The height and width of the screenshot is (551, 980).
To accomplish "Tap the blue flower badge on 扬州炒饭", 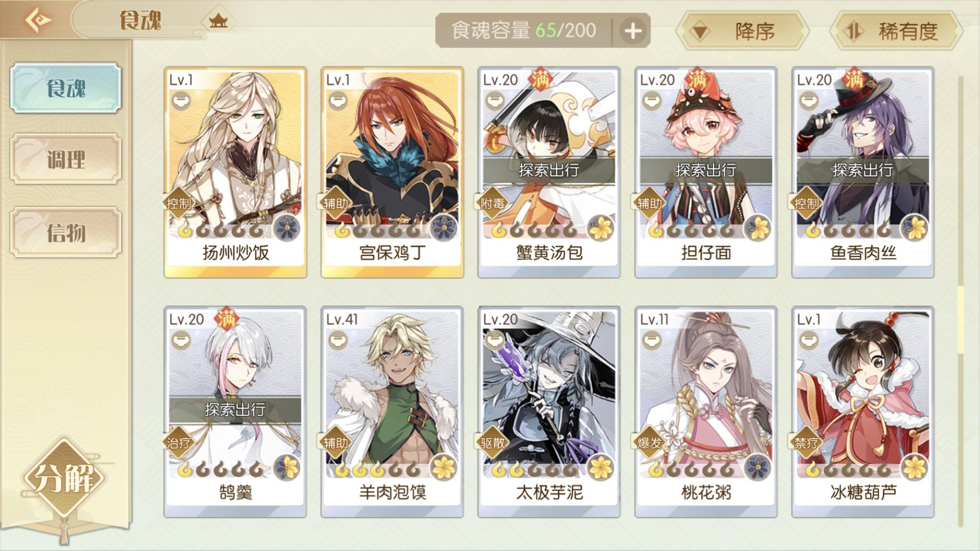I will 287,228.
